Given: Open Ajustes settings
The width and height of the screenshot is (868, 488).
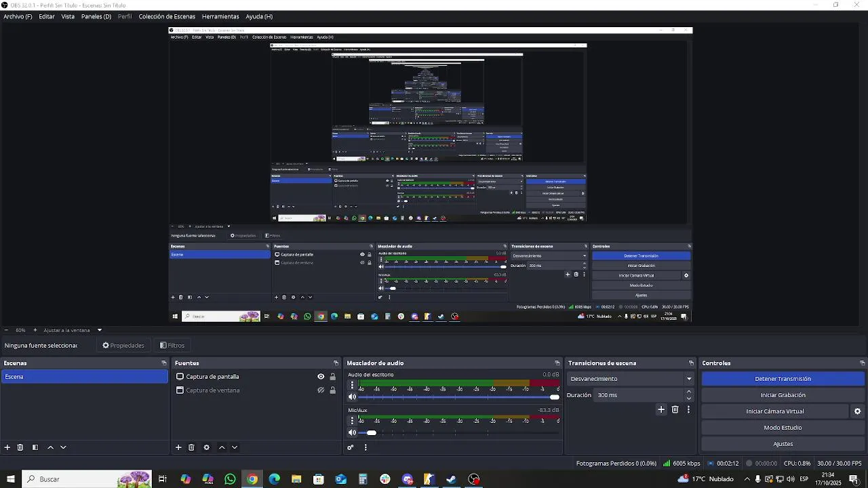Looking at the screenshot, I should pyautogui.click(x=783, y=444).
